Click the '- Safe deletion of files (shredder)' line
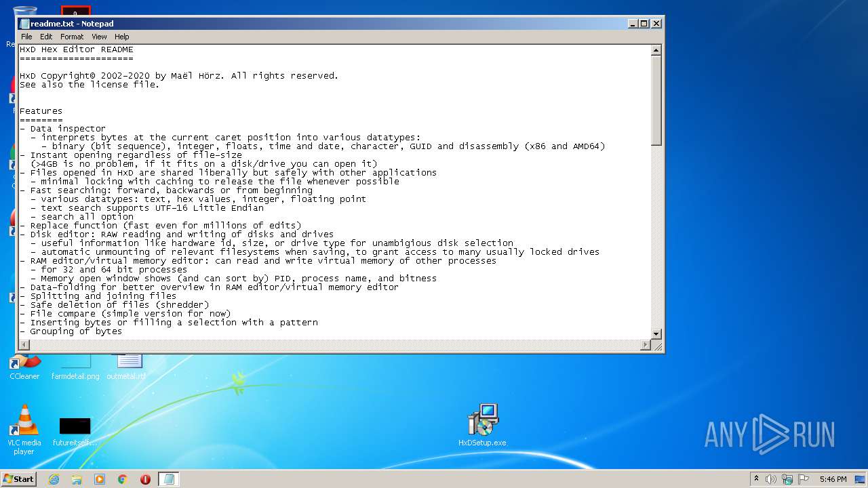Screen dimensions: 868x488 click(x=114, y=305)
